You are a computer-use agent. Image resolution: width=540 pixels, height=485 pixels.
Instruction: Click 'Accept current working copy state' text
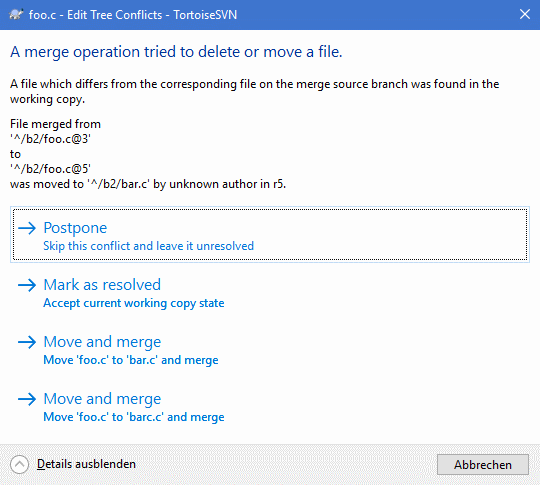pos(134,303)
